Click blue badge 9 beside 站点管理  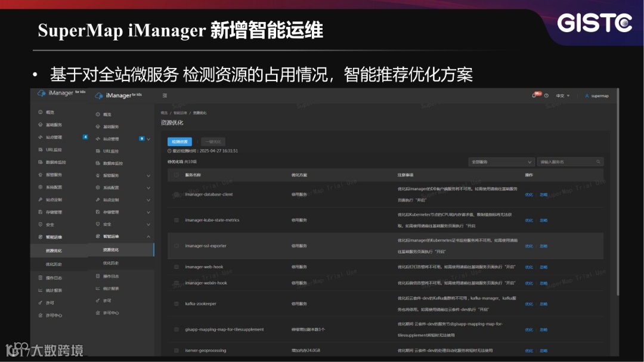tap(141, 138)
